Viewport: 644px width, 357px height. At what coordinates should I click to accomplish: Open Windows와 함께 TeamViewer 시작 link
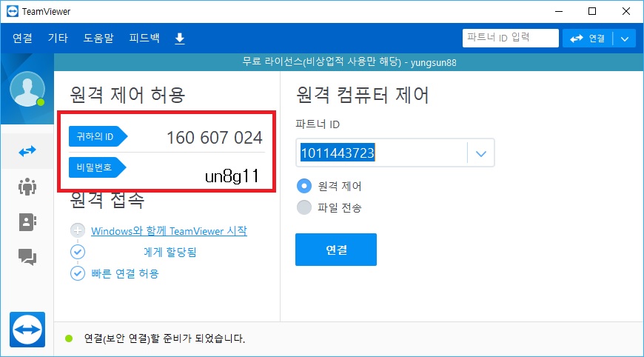coord(169,231)
